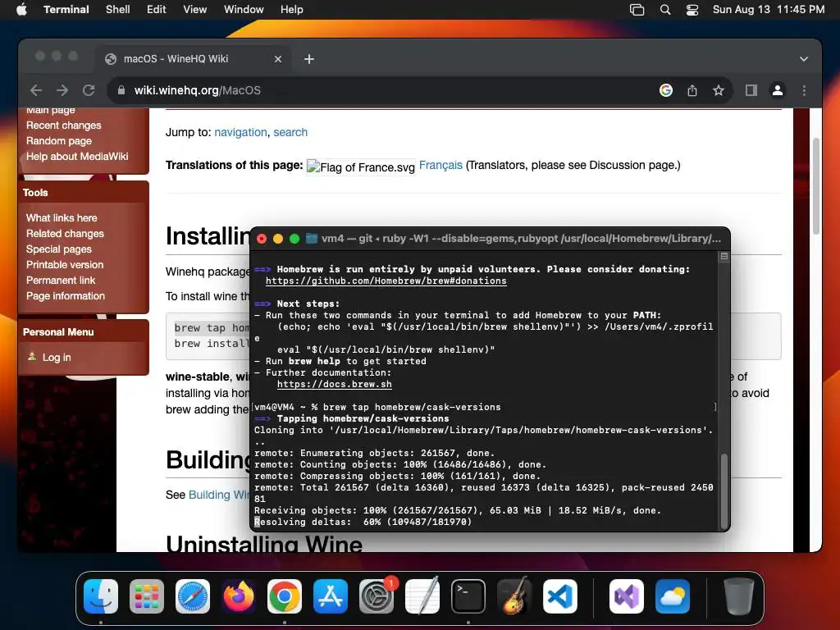
Task: Open Spotlight search in menu bar
Action: point(664,10)
